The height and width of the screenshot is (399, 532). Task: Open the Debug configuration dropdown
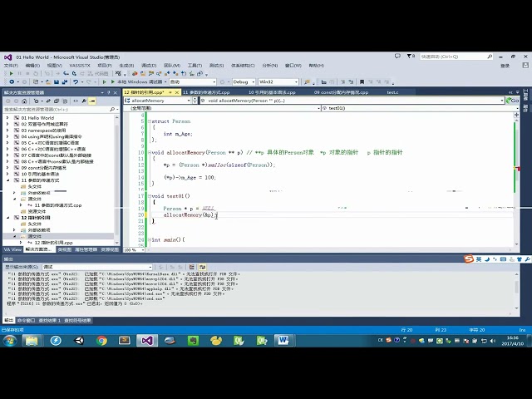(244, 81)
